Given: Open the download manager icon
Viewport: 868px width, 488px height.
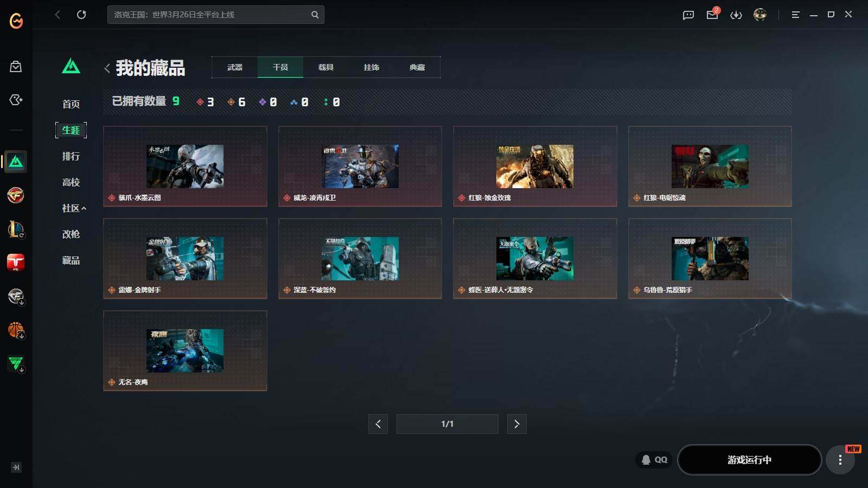Looking at the screenshot, I should 736,15.
